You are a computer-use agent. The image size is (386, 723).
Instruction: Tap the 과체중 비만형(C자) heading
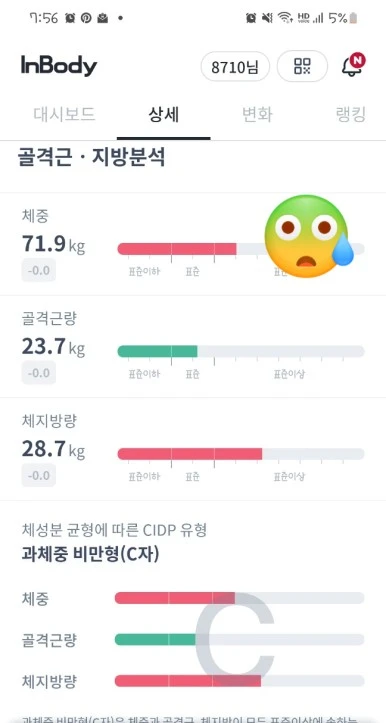(90, 554)
